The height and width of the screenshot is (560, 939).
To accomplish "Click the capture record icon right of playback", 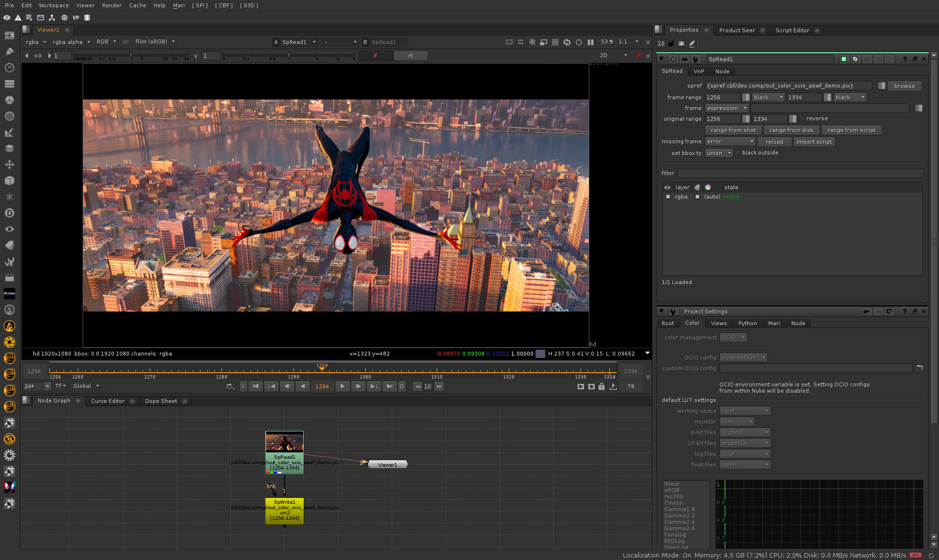I will click(591, 386).
